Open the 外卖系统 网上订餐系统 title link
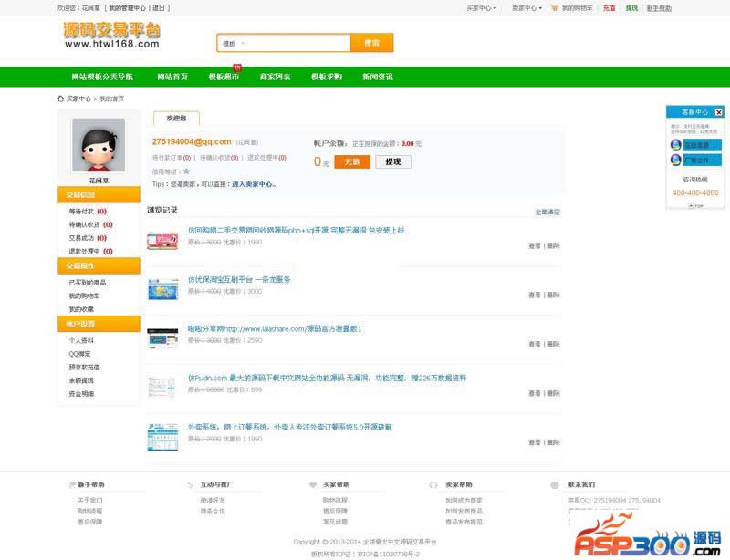Screen dimensions: 730x560 [x=289, y=427]
